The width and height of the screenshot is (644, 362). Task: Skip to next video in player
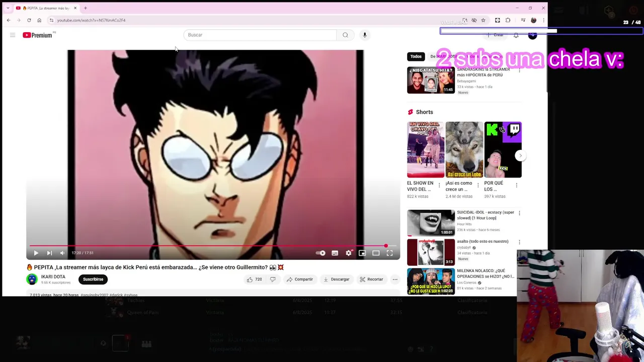[49, 253]
